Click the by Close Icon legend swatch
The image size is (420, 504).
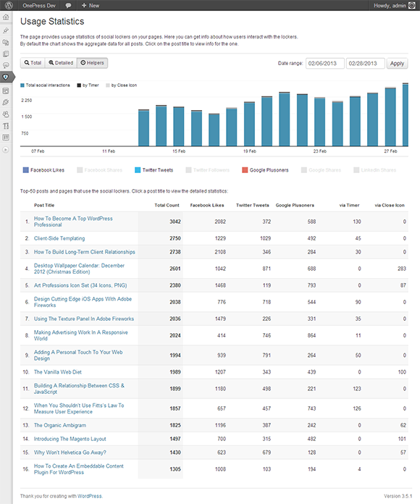[108, 85]
